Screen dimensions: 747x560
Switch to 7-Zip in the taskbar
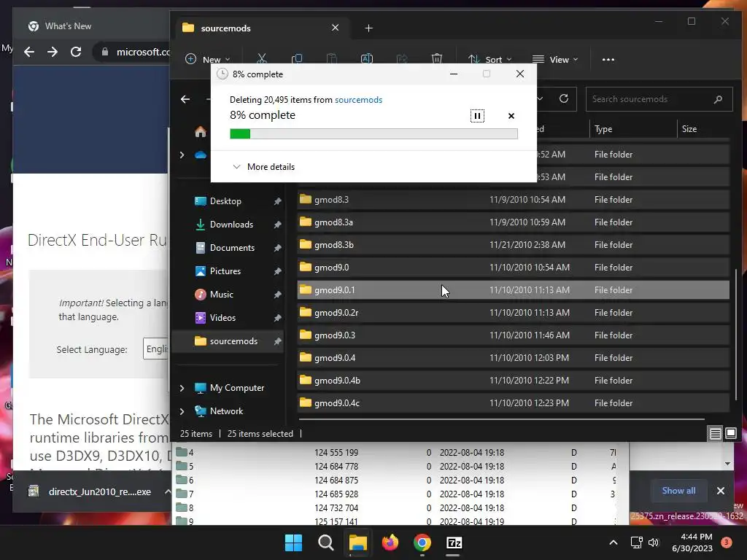(454, 542)
